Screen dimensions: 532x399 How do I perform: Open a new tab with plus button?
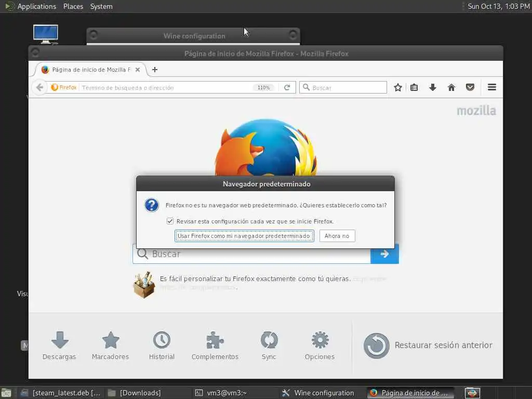coord(155,70)
